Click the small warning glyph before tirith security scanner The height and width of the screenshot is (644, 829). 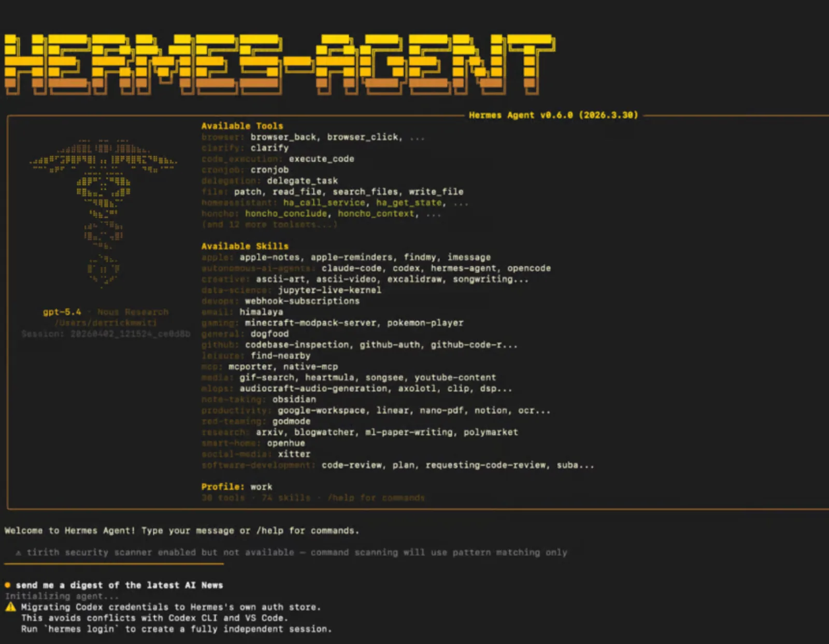(19, 553)
